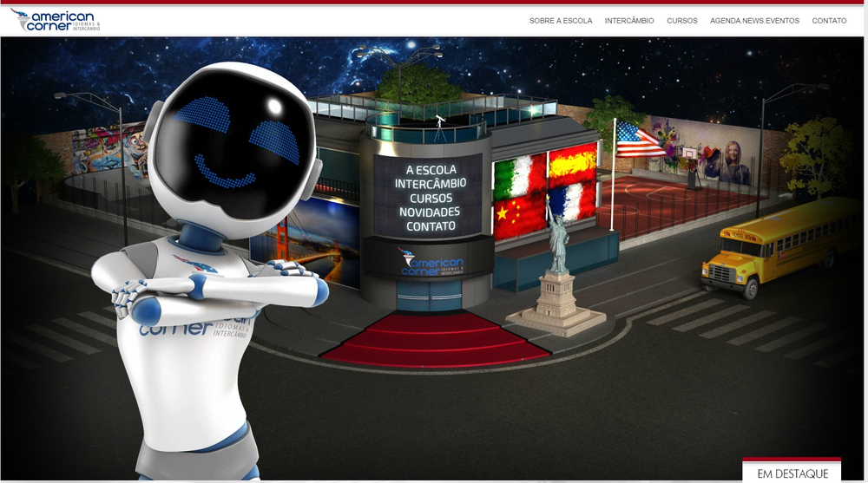Click the blonde woman mural on the wall
868x483 pixels.
click(733, 162)
